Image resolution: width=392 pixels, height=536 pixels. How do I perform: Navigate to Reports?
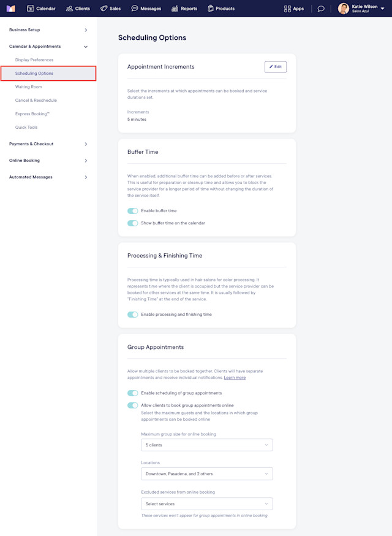[189, 9]
